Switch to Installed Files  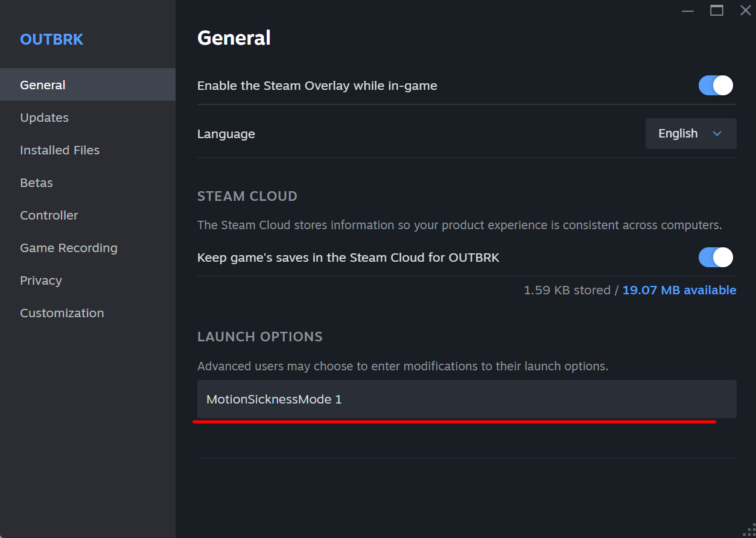pyautogui.click(x=60, y=150)
